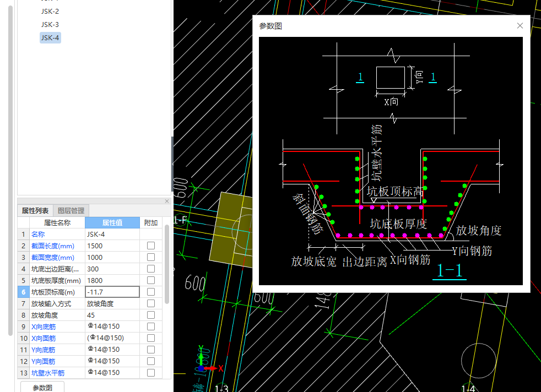Click the 放坡底宽 label in the diagram
The width and height of the screenshot is (541, 392).
(313, 262)
